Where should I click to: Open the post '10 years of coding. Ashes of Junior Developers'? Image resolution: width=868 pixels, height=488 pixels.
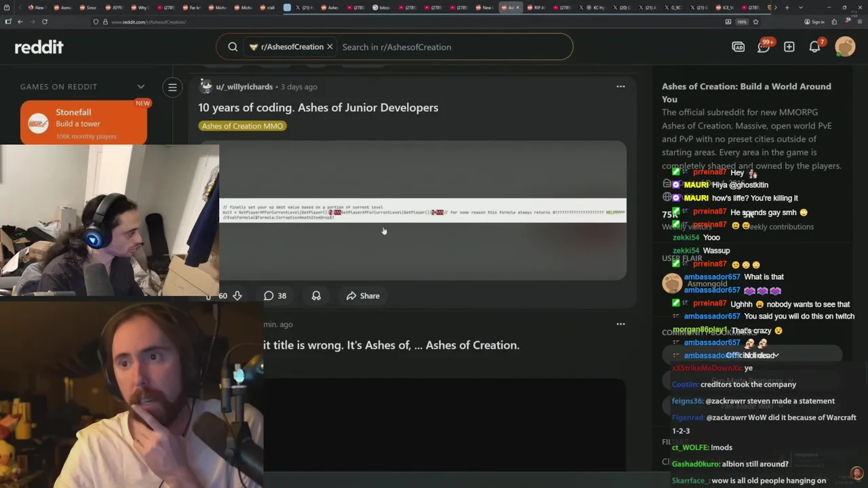[318, 108]
